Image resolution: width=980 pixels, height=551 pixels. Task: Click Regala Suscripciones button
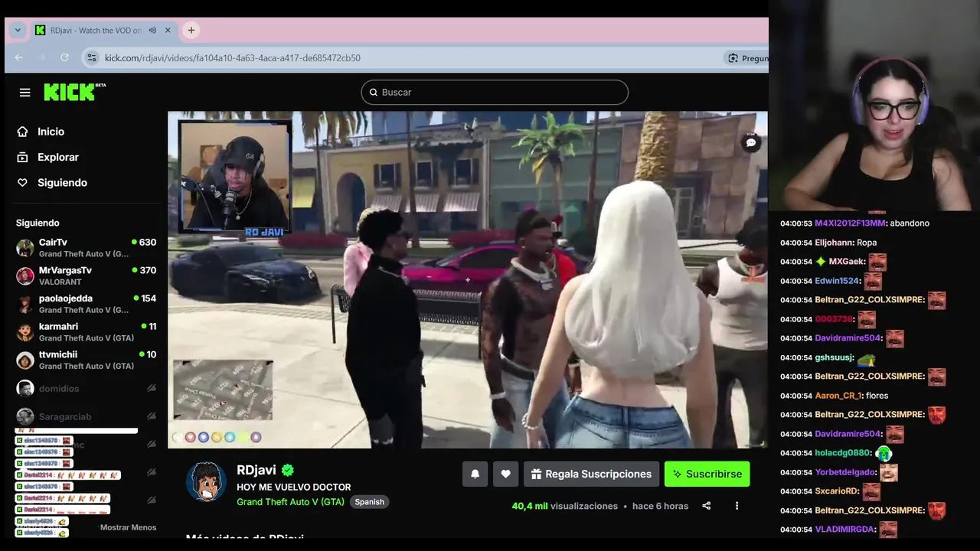[591, 474]
